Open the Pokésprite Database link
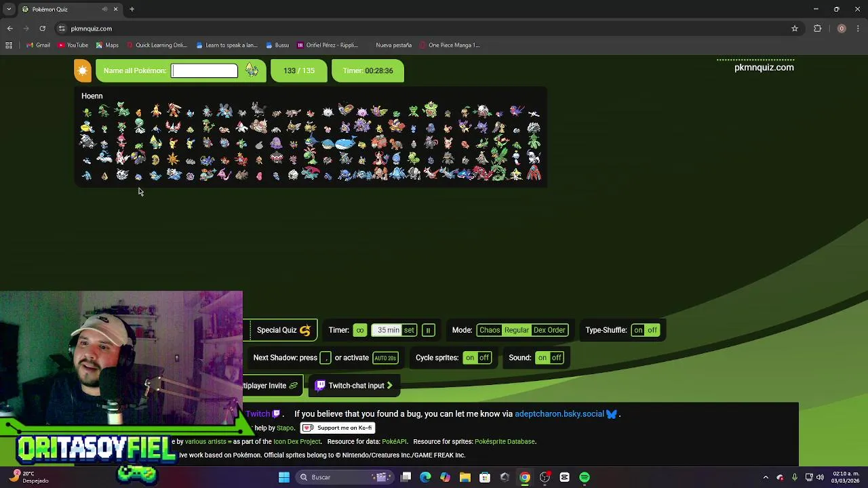 click(x=505, y=441)
